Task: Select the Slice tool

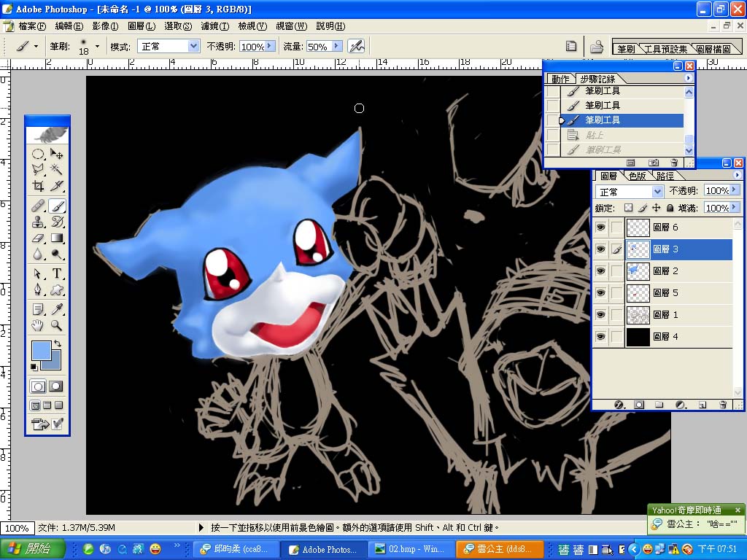Action: (x=57, y=186)
